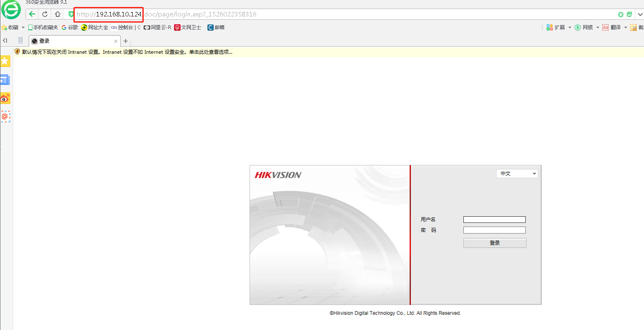Open a new tab with plus button

click(x=126, y=41)
